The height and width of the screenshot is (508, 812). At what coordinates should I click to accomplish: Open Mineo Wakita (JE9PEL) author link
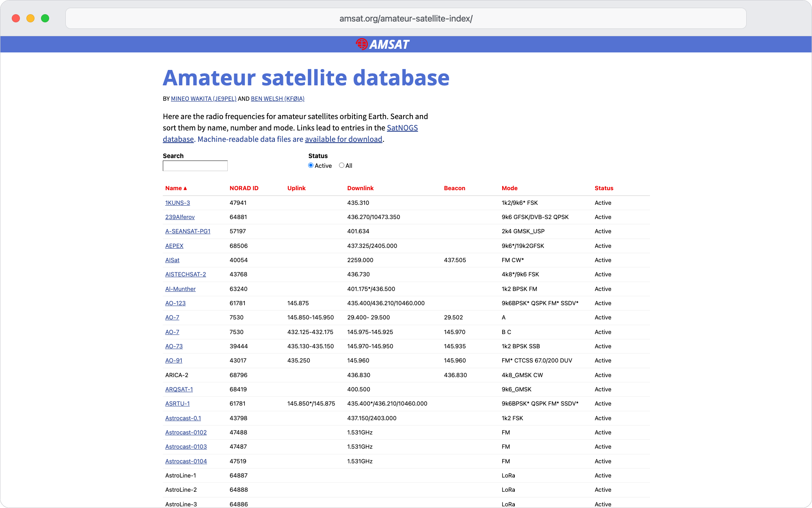[203, 99]
